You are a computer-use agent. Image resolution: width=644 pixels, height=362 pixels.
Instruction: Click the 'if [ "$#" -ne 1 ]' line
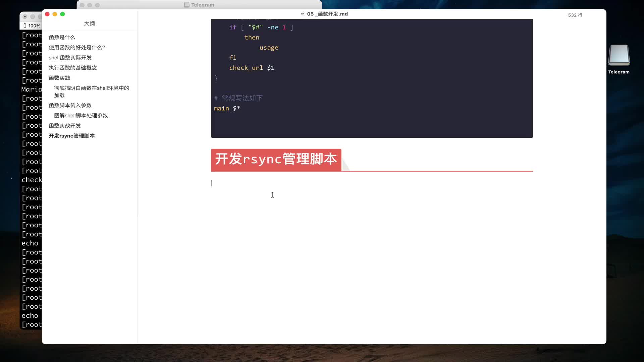(x=261, y=27)
